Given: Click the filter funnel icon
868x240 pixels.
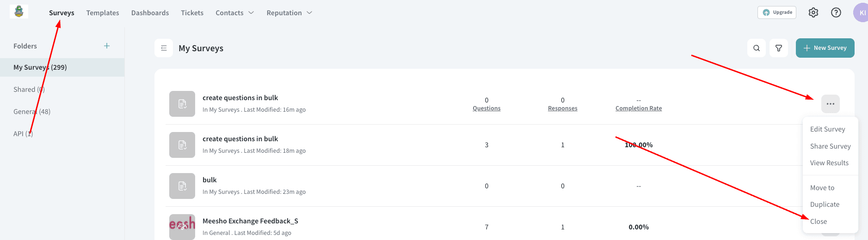Looking at the screenshot, I should 779,48.
